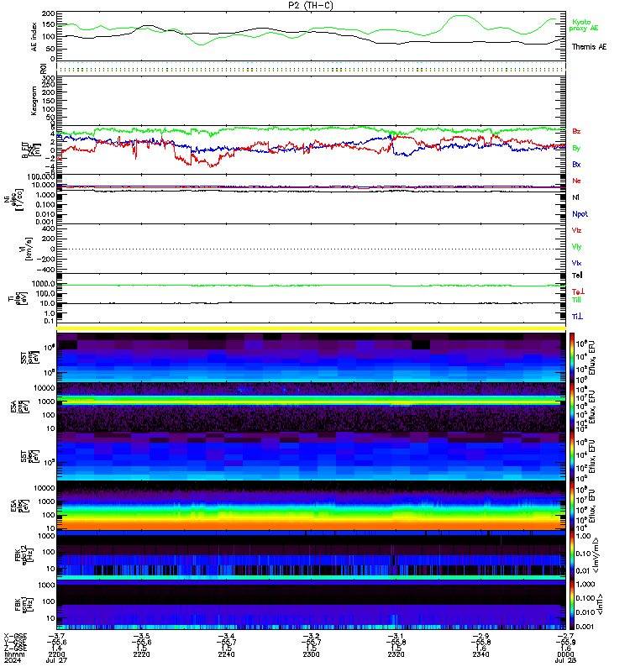Click the "<|mV/m|>" color bar label
Viewport: 630px width, 672px height.
point(596,556)
